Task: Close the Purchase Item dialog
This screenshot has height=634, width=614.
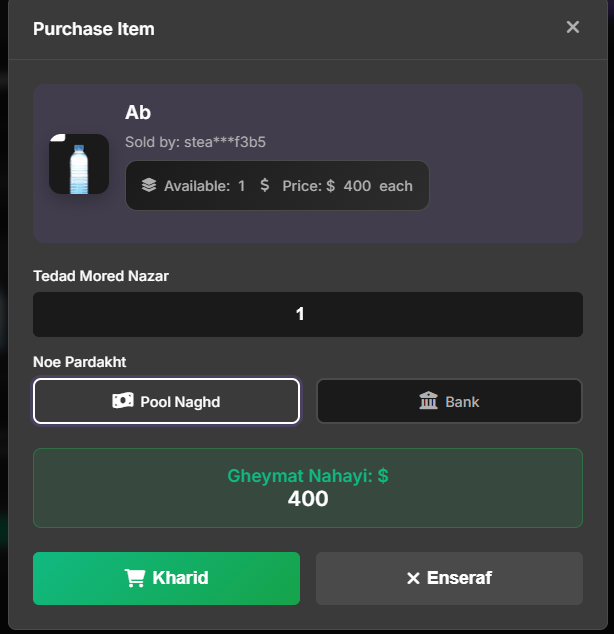Action: (x=573, y=27)
